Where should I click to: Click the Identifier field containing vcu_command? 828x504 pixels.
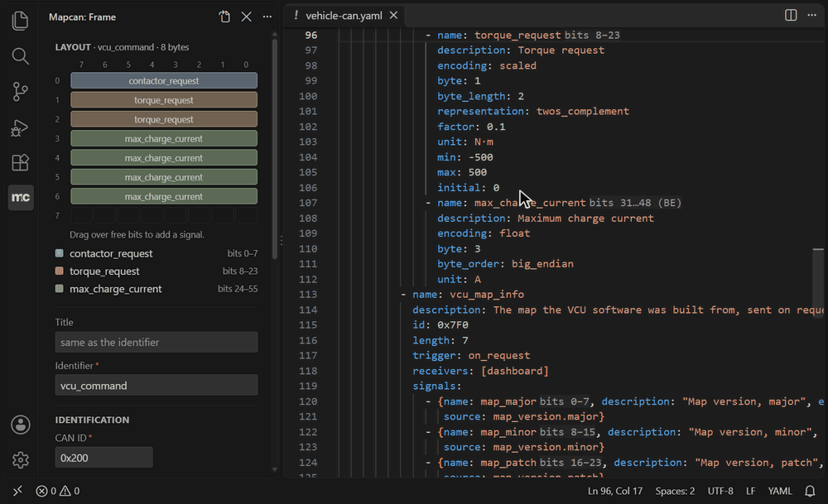156,386
